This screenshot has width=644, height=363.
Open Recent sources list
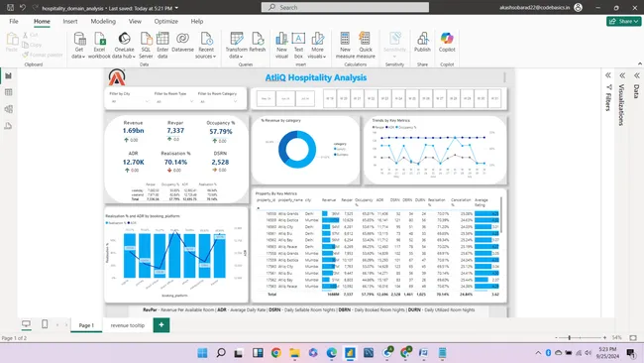click(x=206, y=46)
